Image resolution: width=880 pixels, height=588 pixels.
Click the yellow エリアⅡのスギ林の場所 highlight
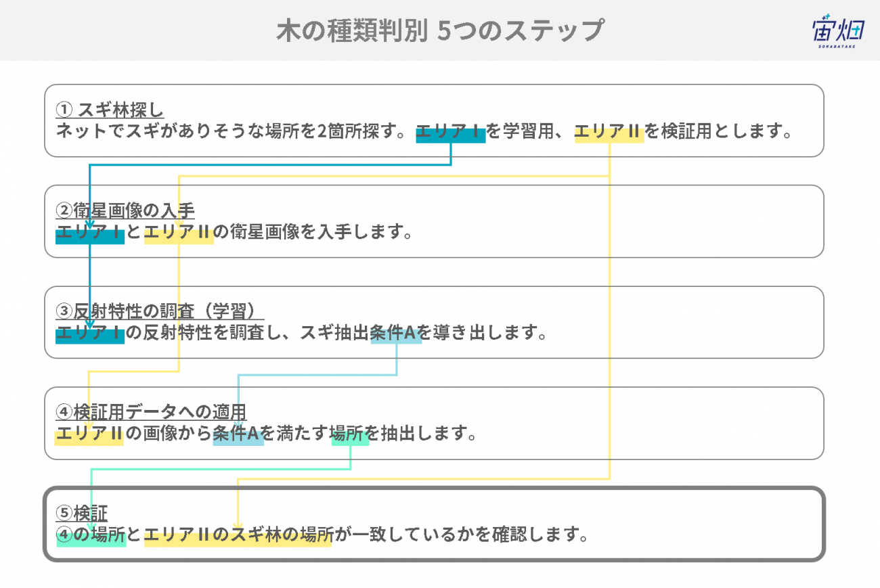coord(238,536)
